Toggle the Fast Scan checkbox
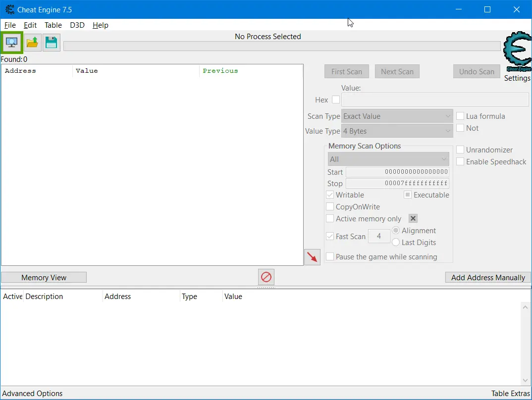This screenshot has width=532, height=400. [x=330, y=236]
